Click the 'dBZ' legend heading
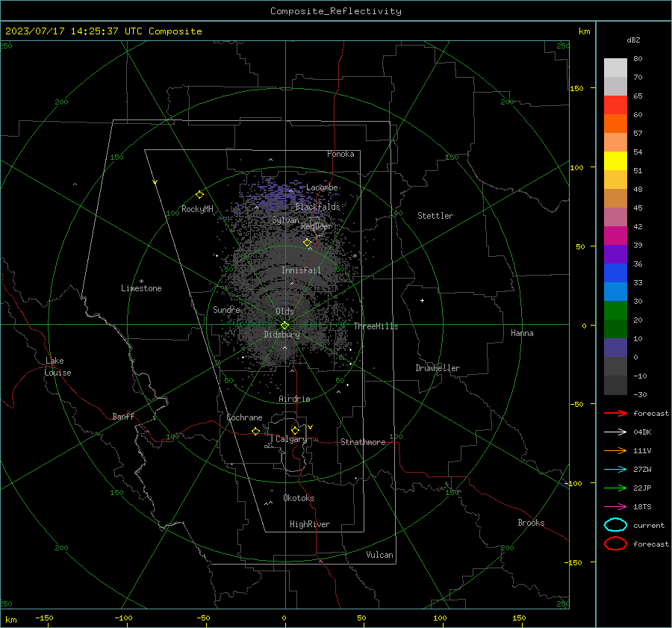 633,40
